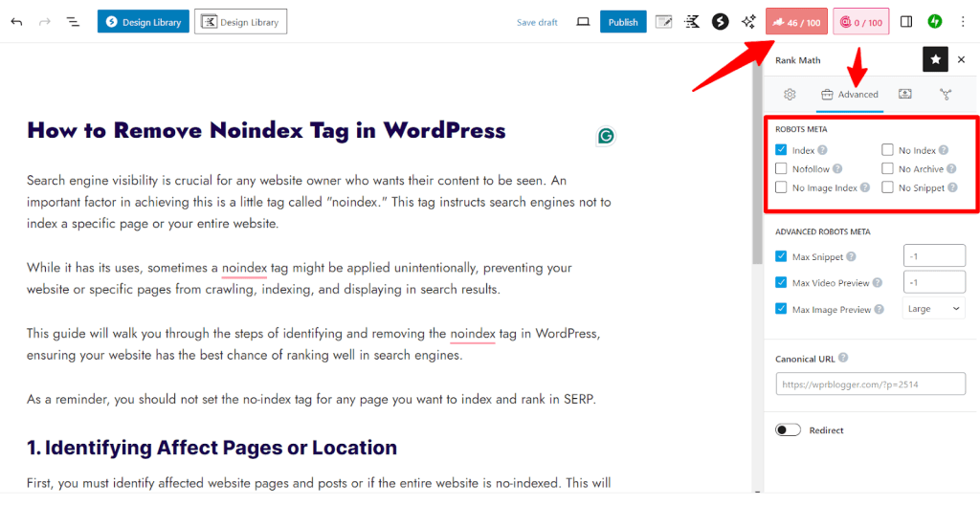Uncheck the Max Snippet checkbox
Viewport: 980px width, 505px height.
tap(781, 256)
